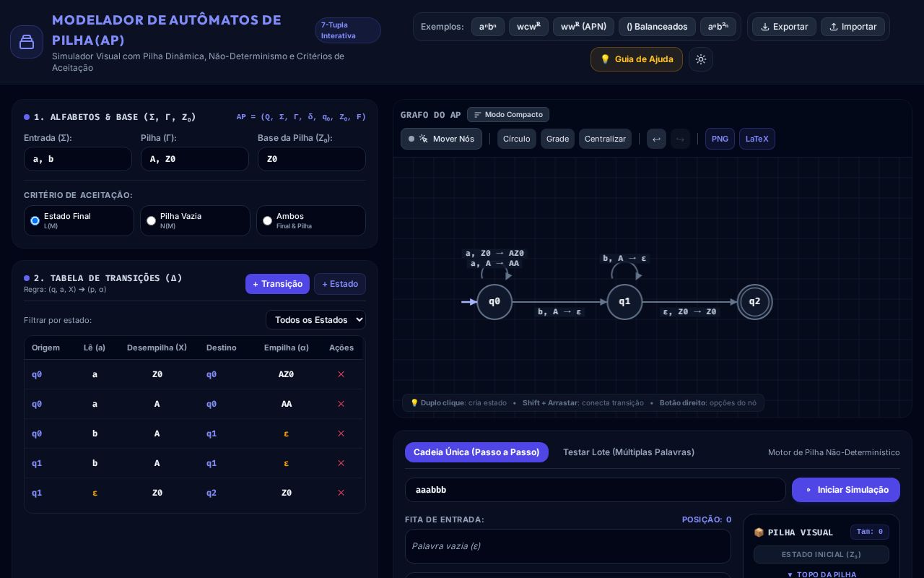
Task: Click Importar button
Action: coord(853,27)
